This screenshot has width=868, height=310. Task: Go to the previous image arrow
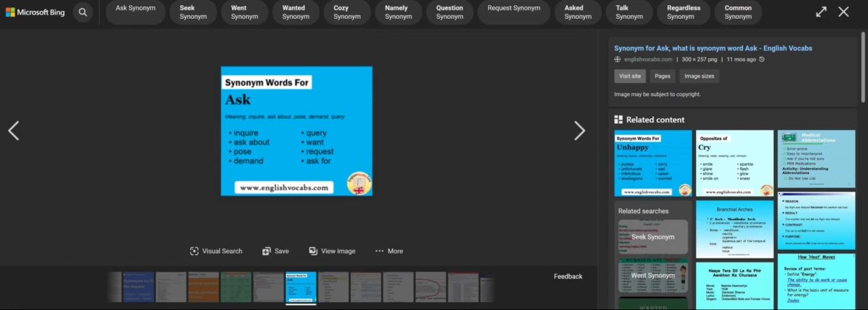[x=14, y=131]
